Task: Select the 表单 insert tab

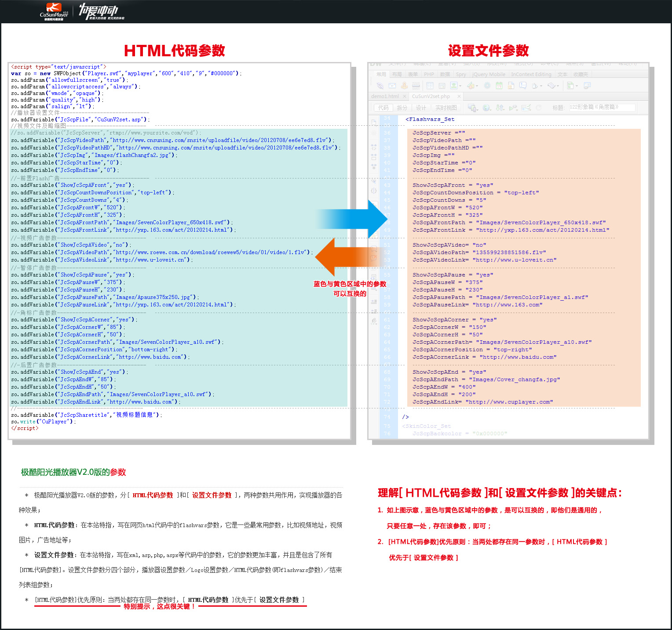Action: (x=413, y=74)
